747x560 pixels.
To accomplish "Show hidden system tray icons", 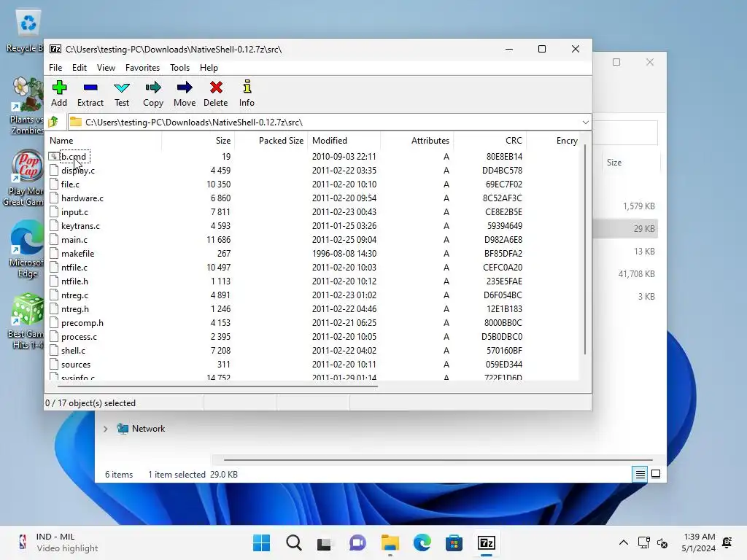I will pos(623,542).
